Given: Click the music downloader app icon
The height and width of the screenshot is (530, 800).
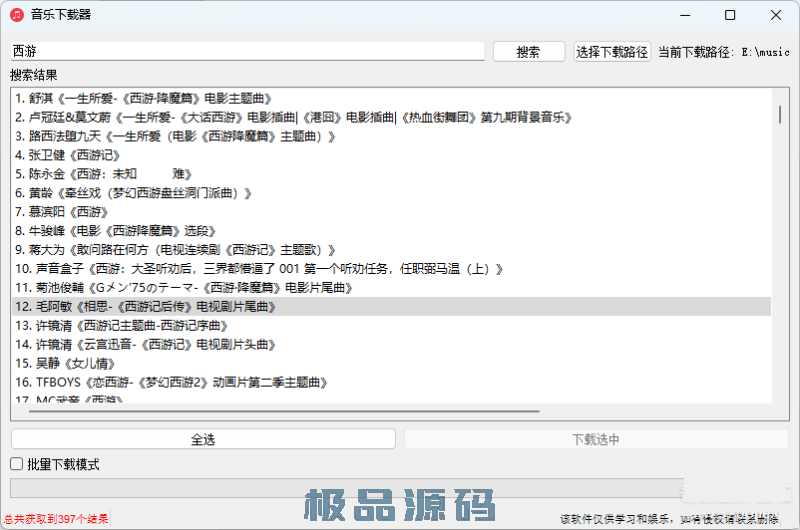Looking at the screenshot, I should (17, 16).
